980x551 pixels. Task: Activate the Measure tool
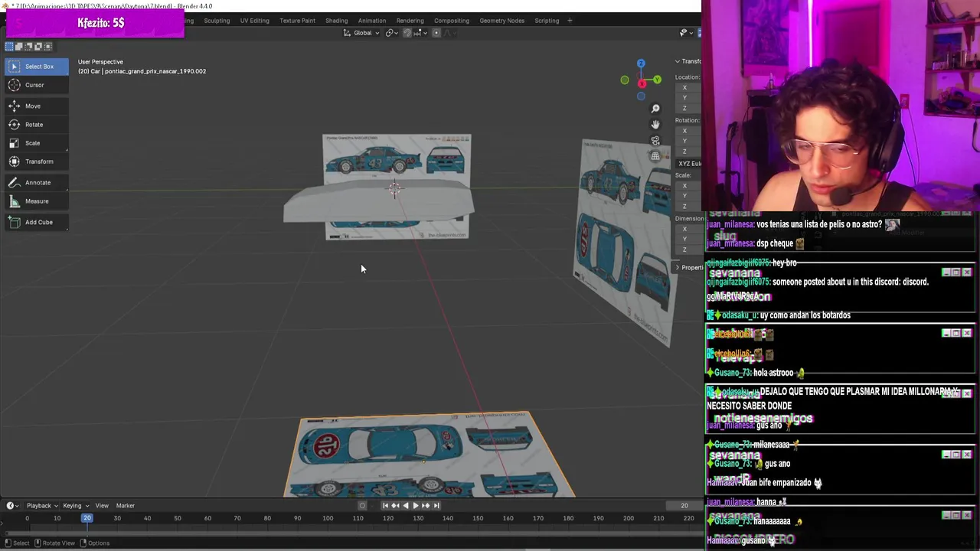(36, 201)
